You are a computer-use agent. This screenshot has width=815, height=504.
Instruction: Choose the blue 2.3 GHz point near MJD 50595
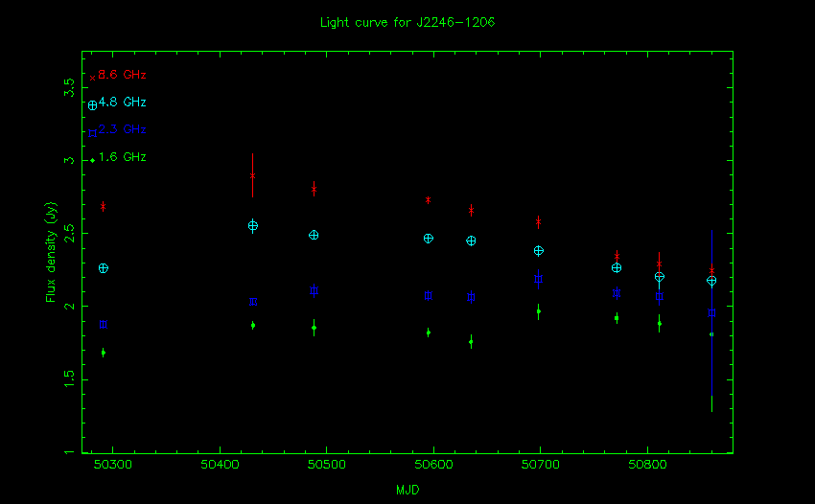tap(429, 296)
